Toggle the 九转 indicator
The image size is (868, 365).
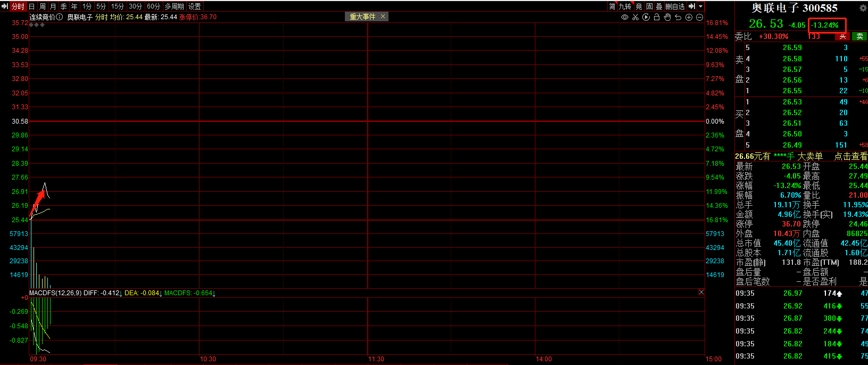pos(625,6)
